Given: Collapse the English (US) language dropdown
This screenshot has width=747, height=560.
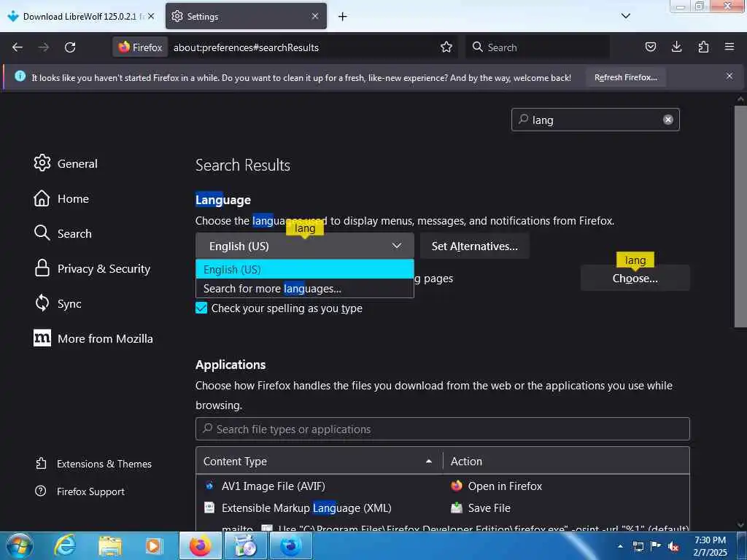Looking at the screenshot, I should (304, 246).
